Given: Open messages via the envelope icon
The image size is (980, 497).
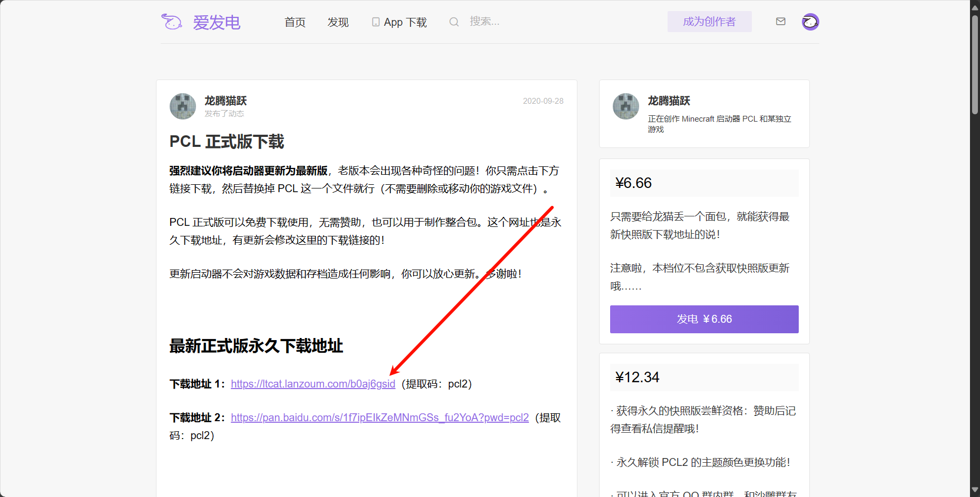Looking at the screenshot, I should [x=780, y=22].
